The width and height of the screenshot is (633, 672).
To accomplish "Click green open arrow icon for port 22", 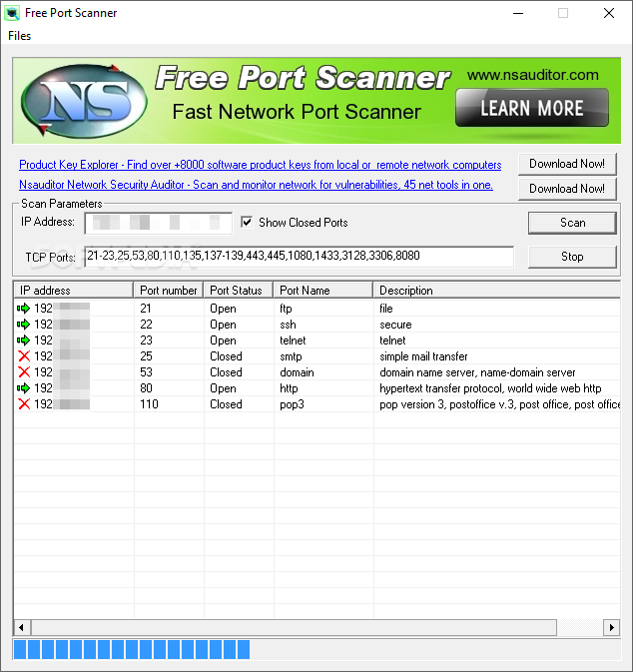I will 24,324.
